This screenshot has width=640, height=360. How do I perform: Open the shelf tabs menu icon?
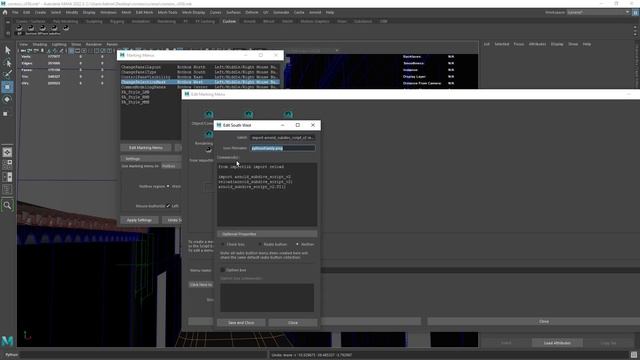pyautogui.click(x=8, y=22)
